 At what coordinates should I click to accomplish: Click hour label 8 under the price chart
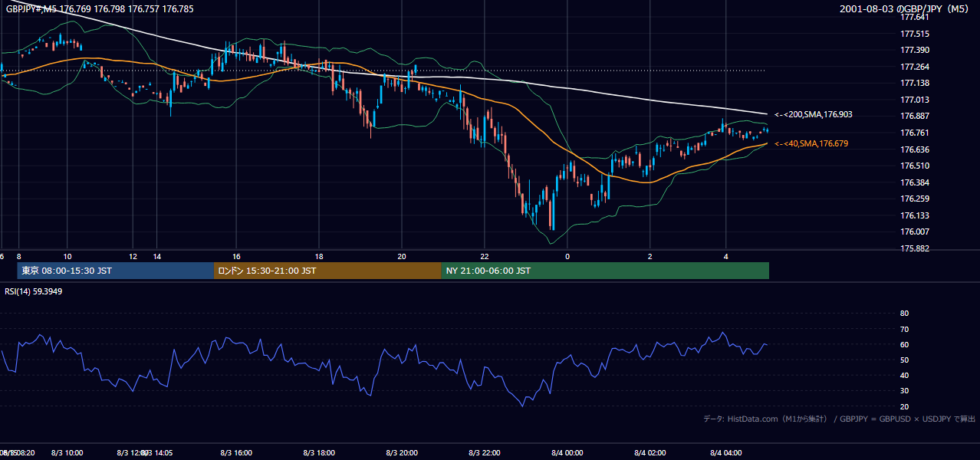click(18, 256)
